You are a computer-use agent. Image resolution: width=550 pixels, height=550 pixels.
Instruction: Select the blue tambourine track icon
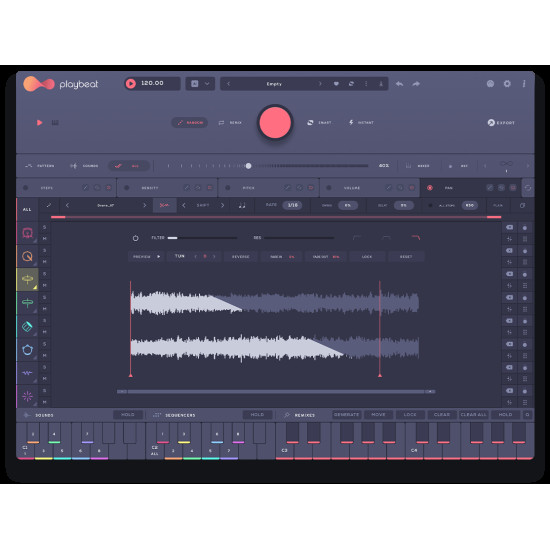pos(27,350)
